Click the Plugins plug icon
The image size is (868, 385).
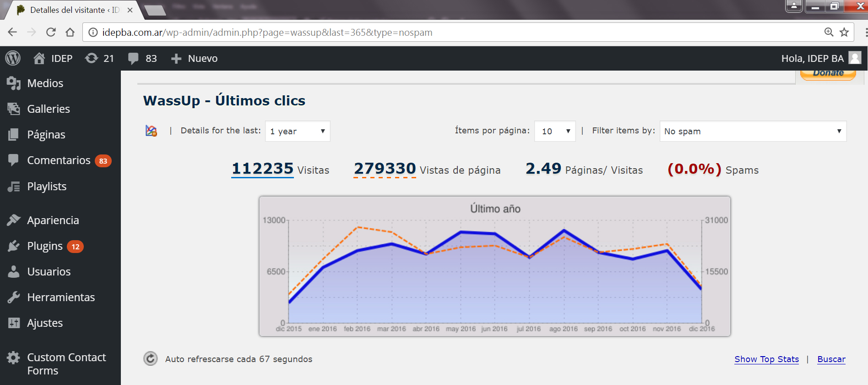tap(14, 246)
